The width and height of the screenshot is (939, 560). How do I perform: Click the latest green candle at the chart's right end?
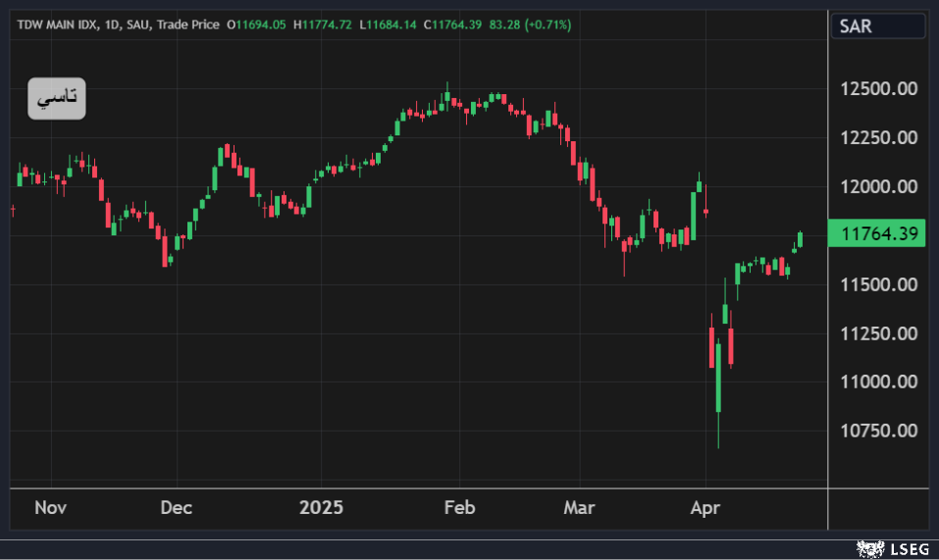click(x=801, y=238)
